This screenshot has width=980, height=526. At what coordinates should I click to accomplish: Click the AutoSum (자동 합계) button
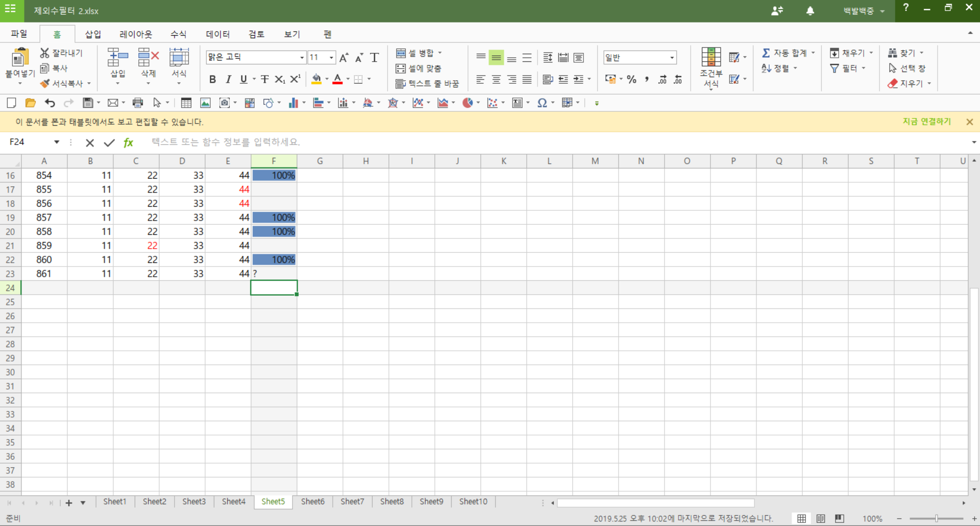click(x=784, y=53)
